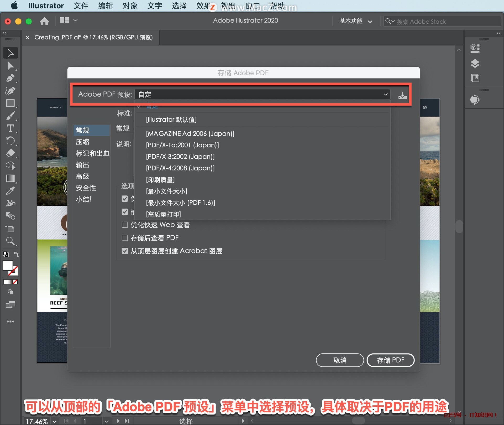The width and height of the screenshot is (504, 425).
Task: Select the Curvature tool
Action: pos(10,91)
